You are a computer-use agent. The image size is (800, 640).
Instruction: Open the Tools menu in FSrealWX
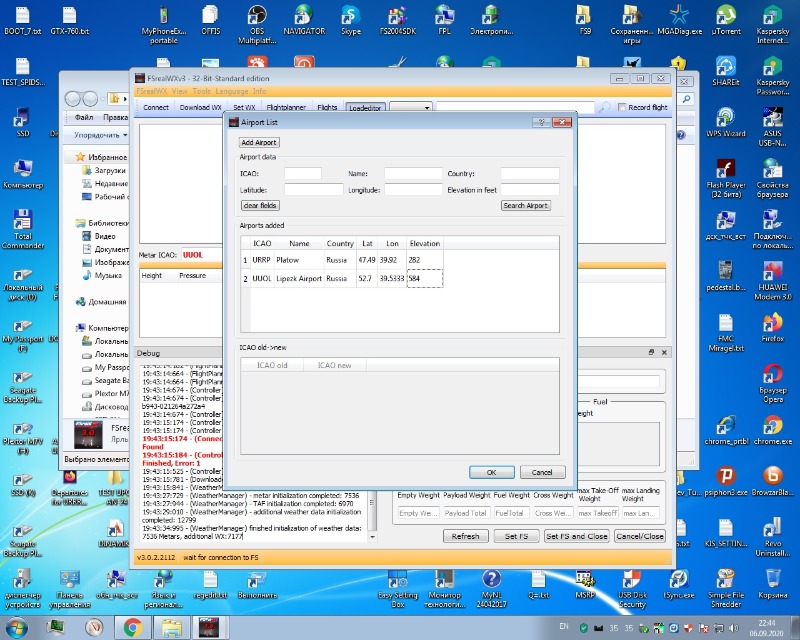(202, 91)
